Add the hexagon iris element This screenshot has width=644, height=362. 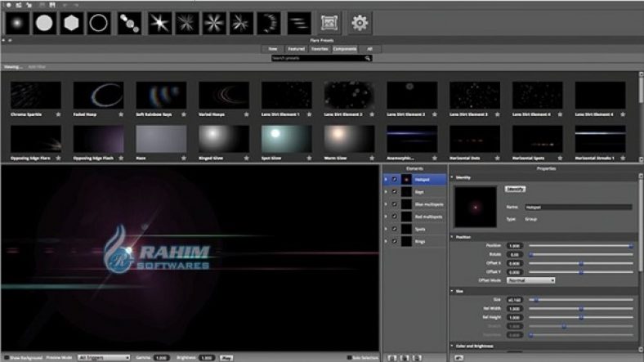(x=73, y=24)
